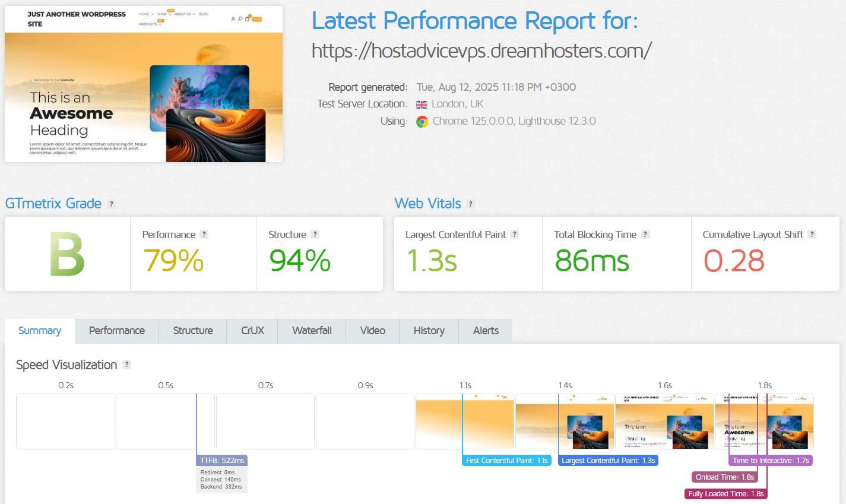Click Time to Interactive 1.7s marker

[771, 461]
